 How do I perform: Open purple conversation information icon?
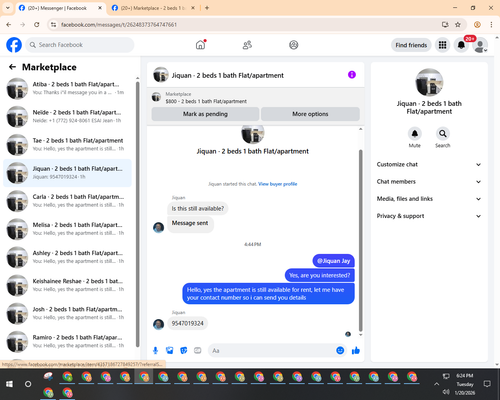click(352, 75)
